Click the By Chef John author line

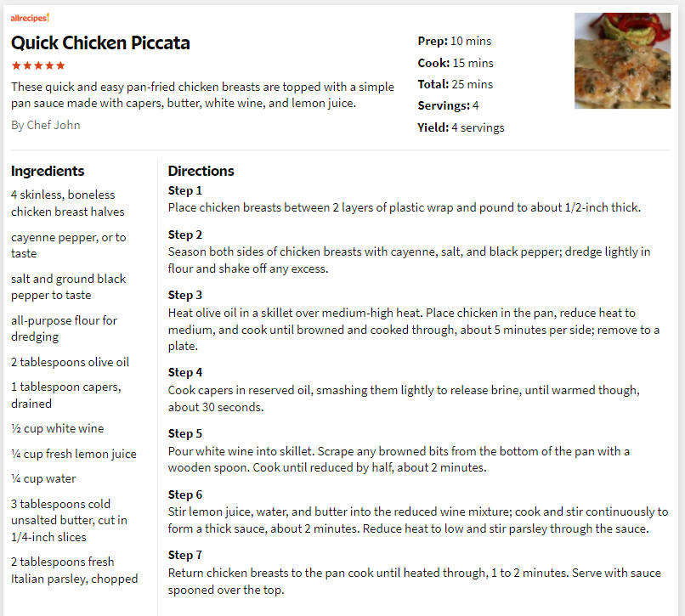click(x=45, y=125)
